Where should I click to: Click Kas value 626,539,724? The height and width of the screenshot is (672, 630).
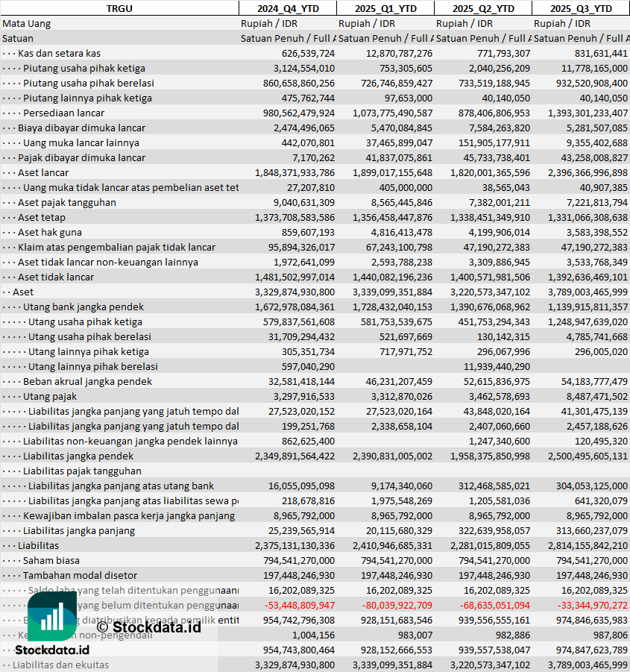tap(308, 53)
